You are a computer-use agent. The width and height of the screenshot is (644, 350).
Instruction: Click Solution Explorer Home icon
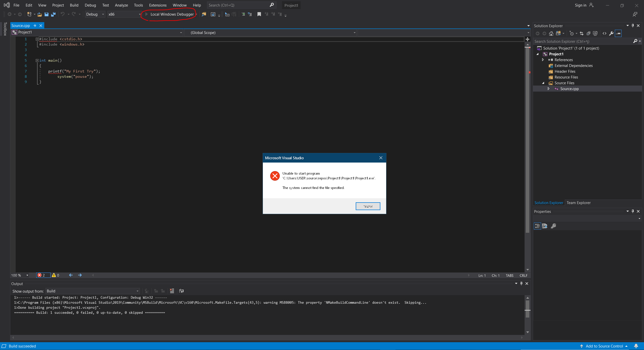(x=551, y=33)
